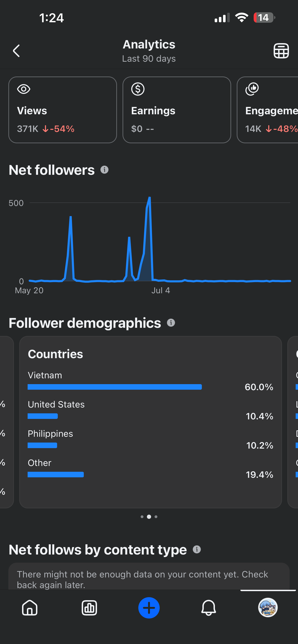Show info for Follower demographics

pyautogui.click(x=171, y=323)
